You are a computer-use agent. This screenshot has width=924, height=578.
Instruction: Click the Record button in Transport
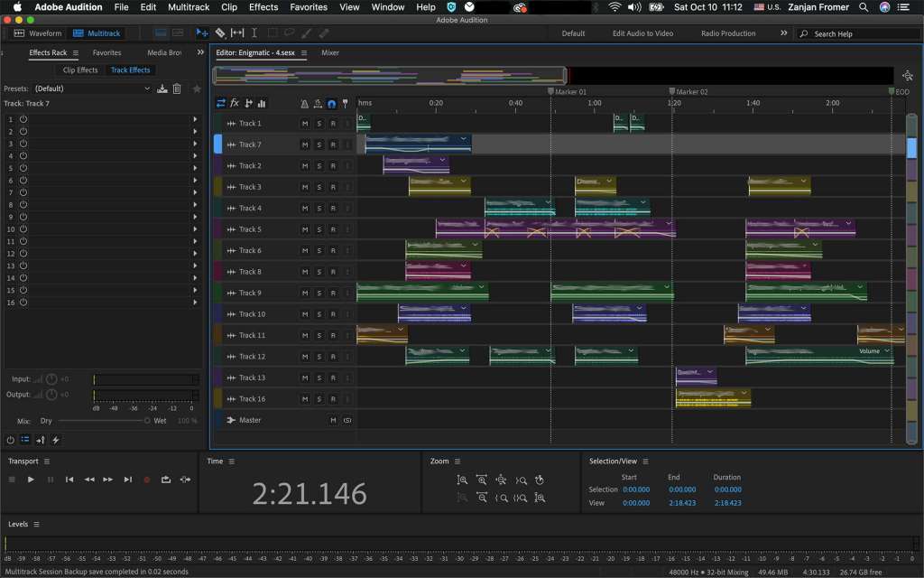tap(147, 480)
